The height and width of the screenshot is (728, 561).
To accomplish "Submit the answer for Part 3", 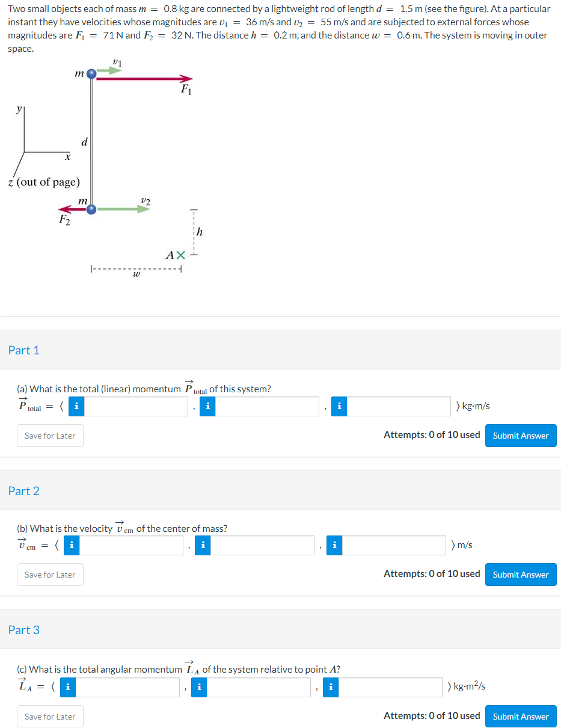I will pos(520,716).
